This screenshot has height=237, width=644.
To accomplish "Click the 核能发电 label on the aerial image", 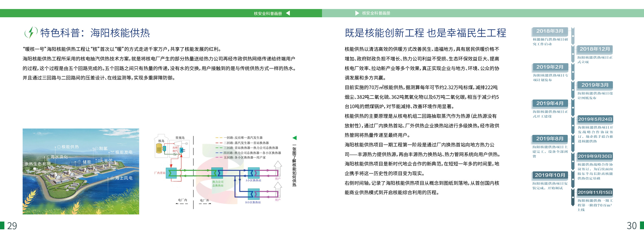I will point(124,152).
